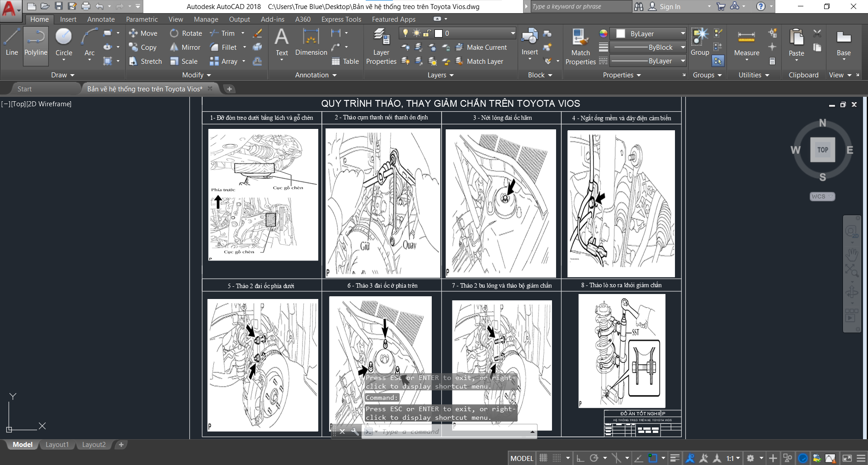Click the Match Layer button

(479, 62)
